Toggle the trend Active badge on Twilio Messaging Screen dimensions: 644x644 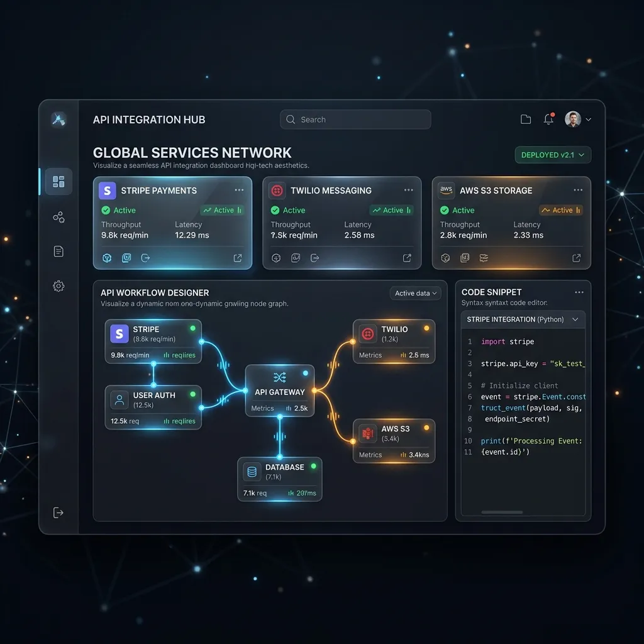391,210
